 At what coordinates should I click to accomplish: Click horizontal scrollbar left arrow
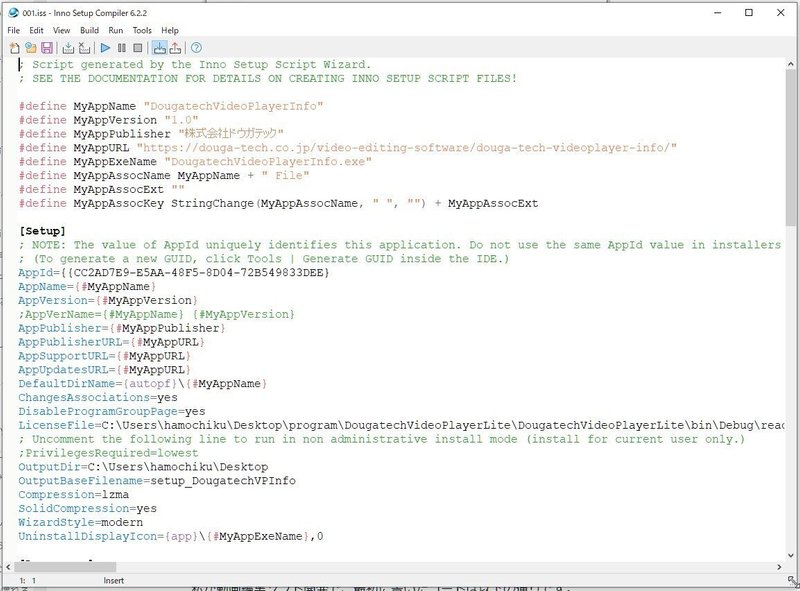[x=8, y=567]
